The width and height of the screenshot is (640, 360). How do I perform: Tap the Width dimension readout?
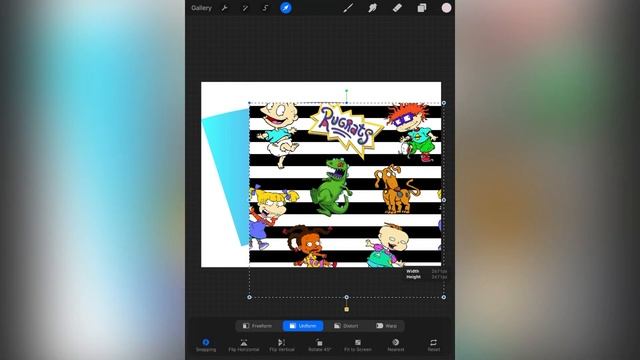pos(427,271)
